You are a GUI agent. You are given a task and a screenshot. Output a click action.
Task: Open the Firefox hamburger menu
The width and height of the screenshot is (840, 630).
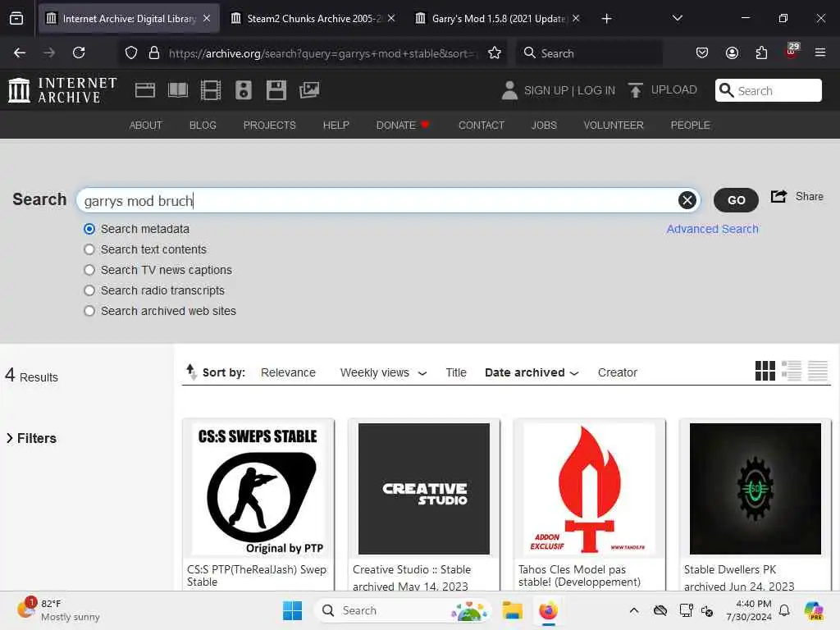[x=820, y=53]
